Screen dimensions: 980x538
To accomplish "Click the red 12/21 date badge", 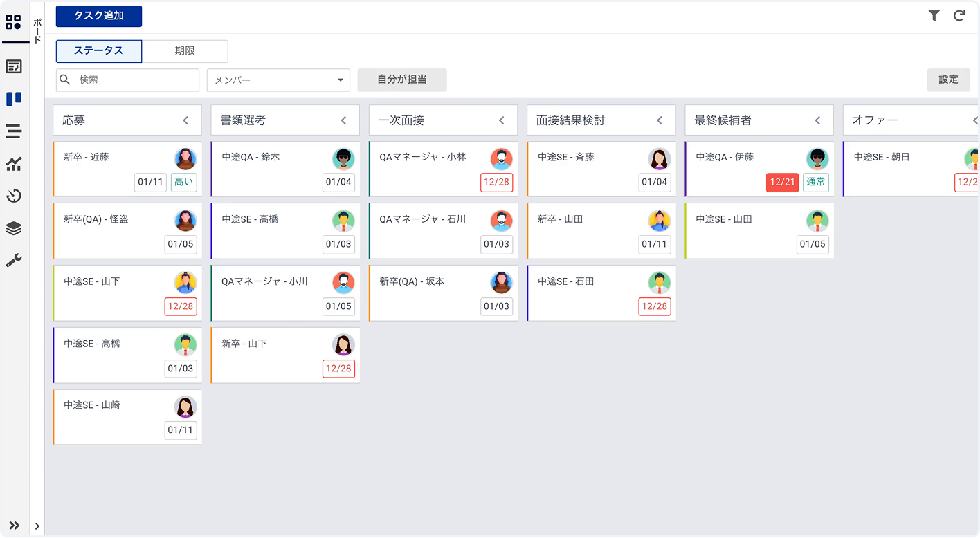I will (x=782, y=182).
